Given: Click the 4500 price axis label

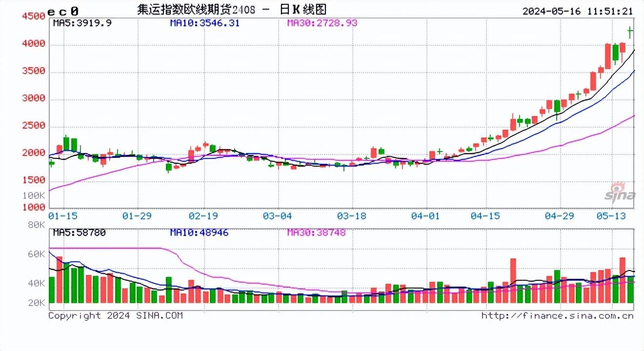Looking at the screenshot, I should point(33,16).
